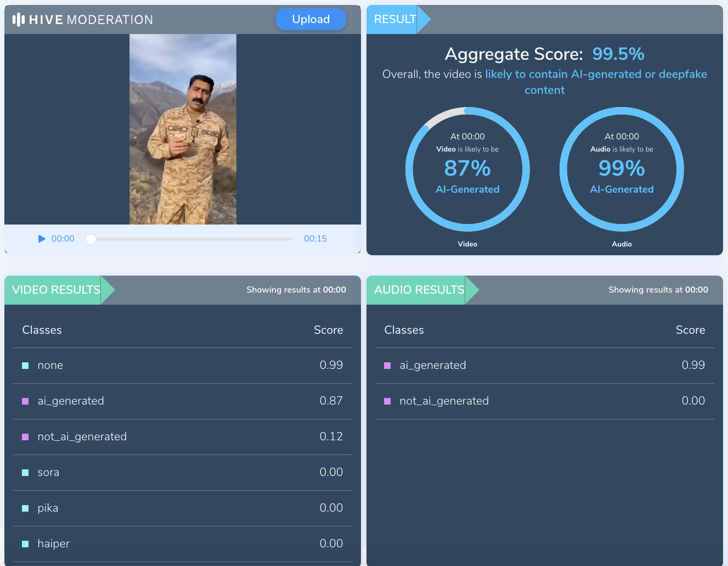This screenshot has width=728, height=566.
Task: Click the Hive Moderation logo icon
Action: [x=19, y=20]
